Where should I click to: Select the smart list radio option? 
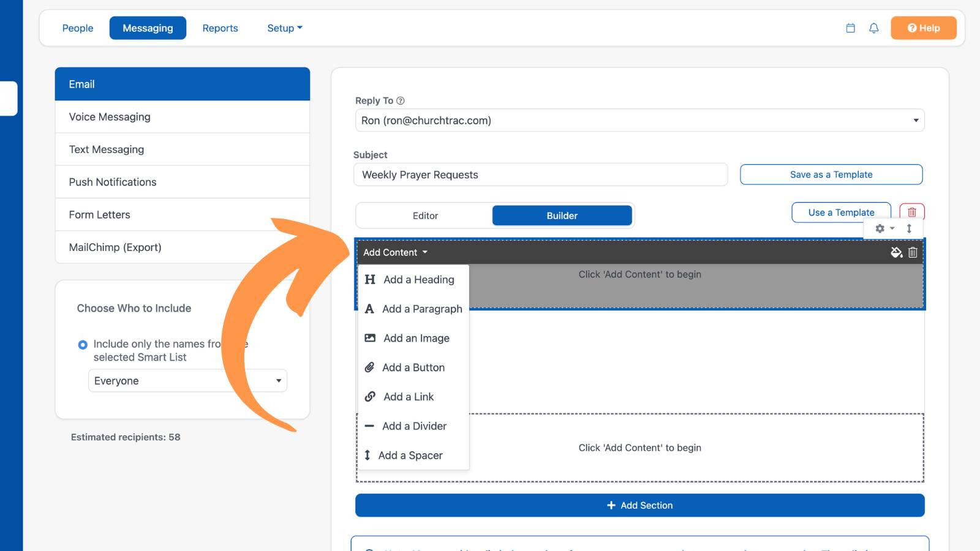[83, 345]
